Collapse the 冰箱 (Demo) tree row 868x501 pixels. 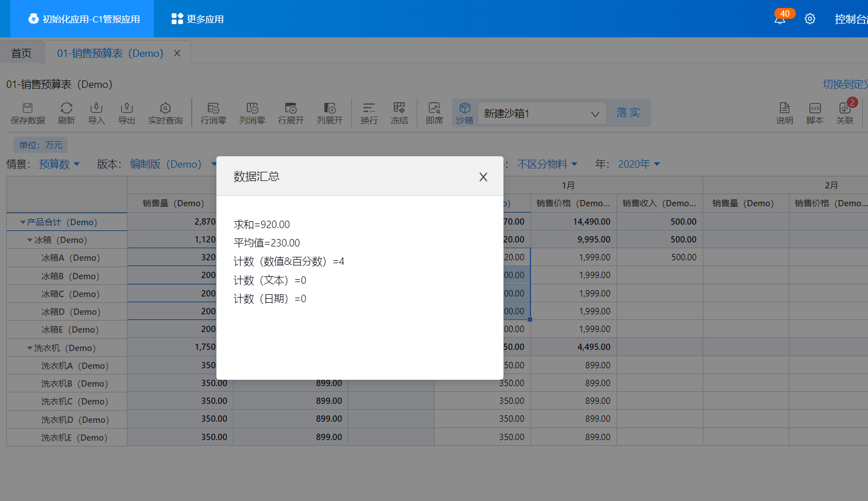[x=30, y=240]
